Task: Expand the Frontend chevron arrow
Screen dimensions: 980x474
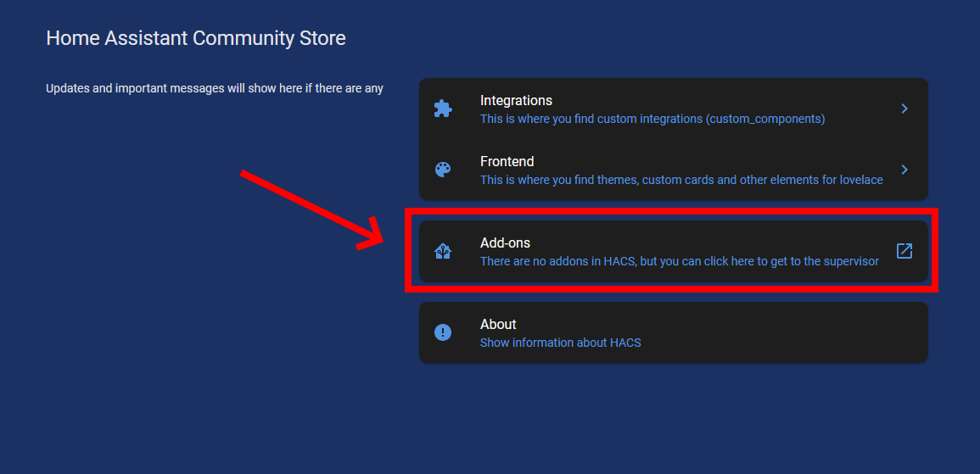Action: pos(904,170)
